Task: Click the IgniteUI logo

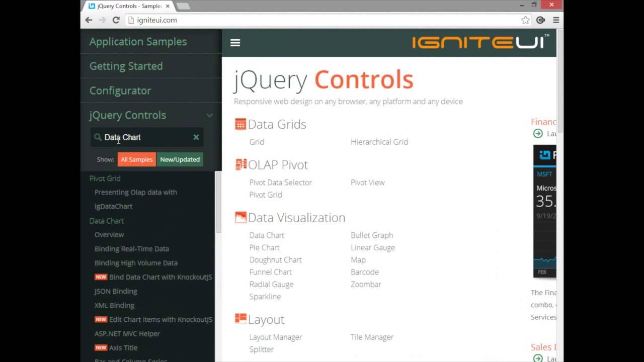Action: 480,42
